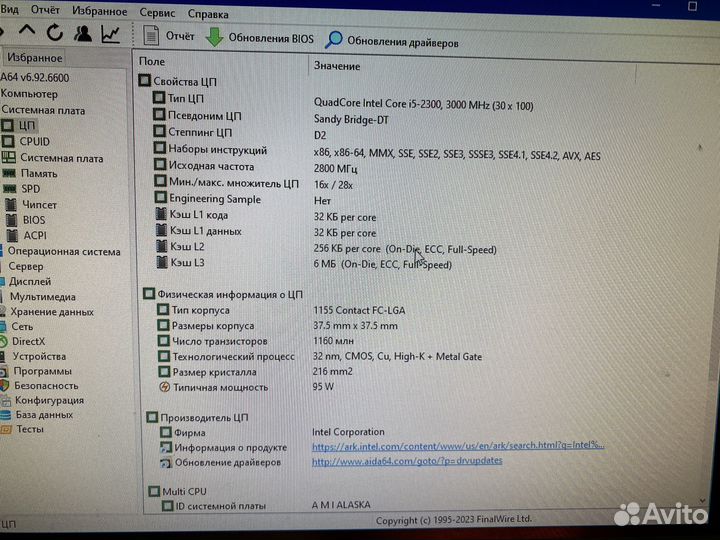Click the Up arrow toolbar icon

coord(27,32)
